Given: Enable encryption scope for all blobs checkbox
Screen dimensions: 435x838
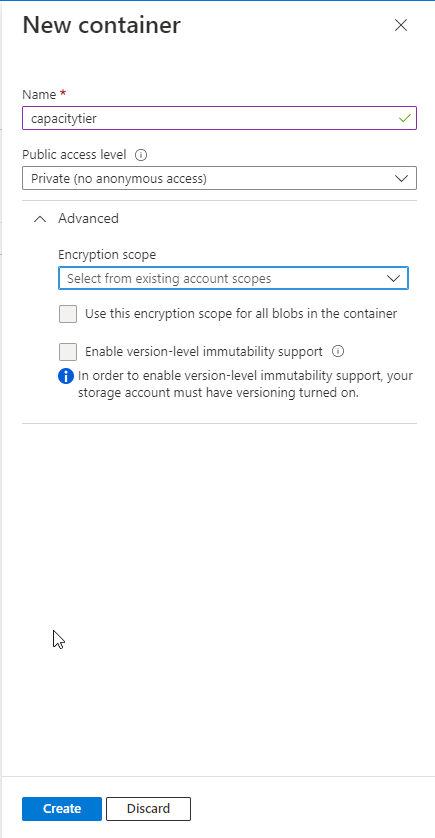Looking at the screenshot, I should 68,314.
